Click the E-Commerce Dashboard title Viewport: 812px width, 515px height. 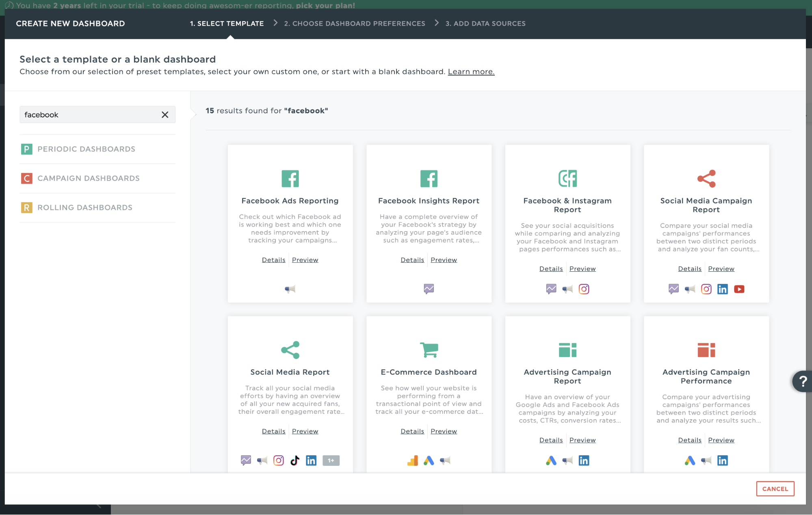tap(429, 372)
